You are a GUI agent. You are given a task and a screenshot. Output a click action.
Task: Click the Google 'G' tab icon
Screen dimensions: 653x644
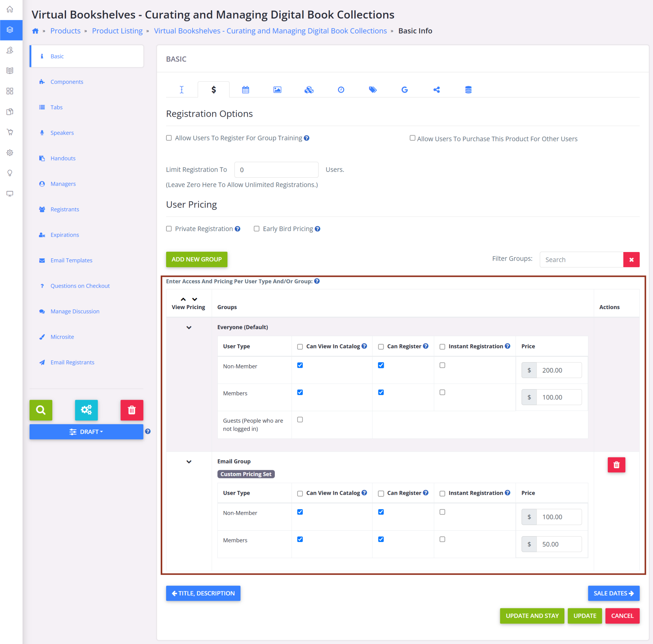pos(404,90)
